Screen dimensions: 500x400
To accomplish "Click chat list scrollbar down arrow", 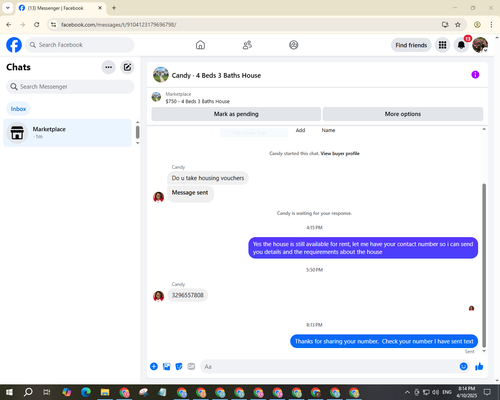I will click(x=138, y=143).
